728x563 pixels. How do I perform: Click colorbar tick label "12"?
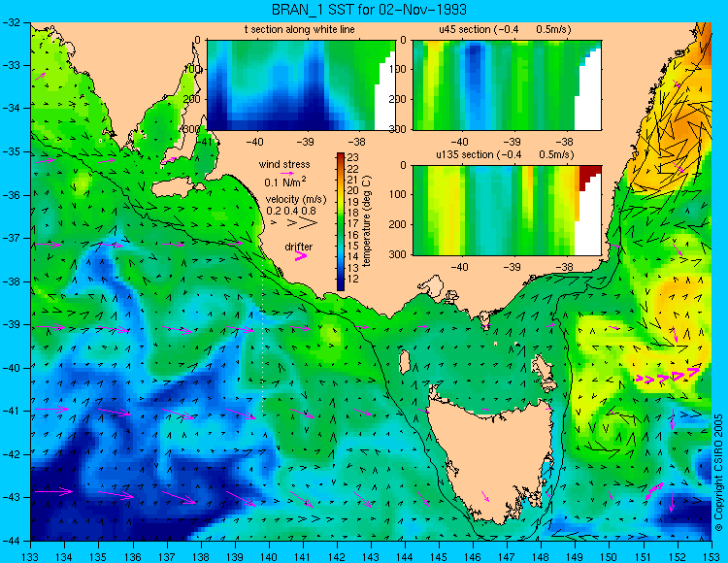pos(353,279)
